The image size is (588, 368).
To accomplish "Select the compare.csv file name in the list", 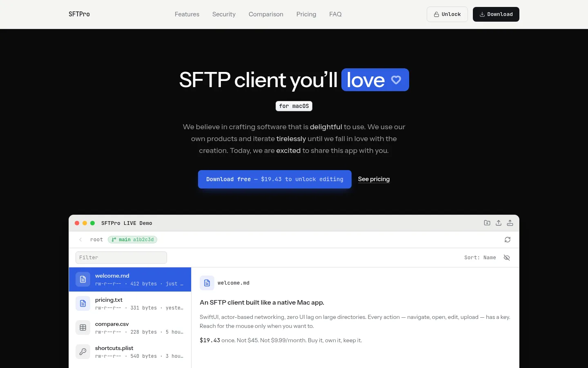I will [x=112, y=324].
